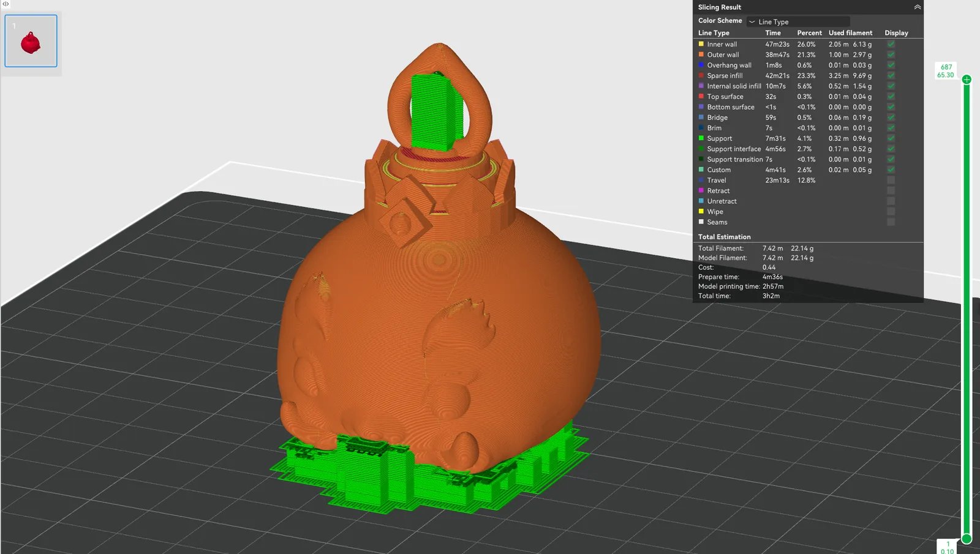Select the plate 1 thumbnail
980x554 pixels.
click(x=31, y=41)
